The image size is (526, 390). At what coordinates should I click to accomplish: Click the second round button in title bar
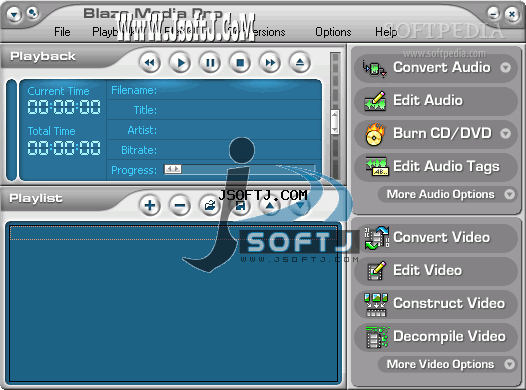tap(33, 13)
